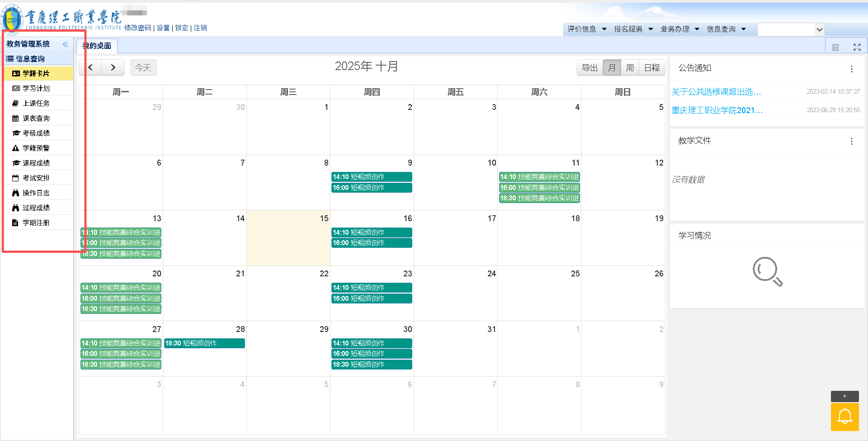The height and width of the screenshot is (441, 868).
Task: Open the 公告通知 three-dot options menu
Action: (851, 69)
